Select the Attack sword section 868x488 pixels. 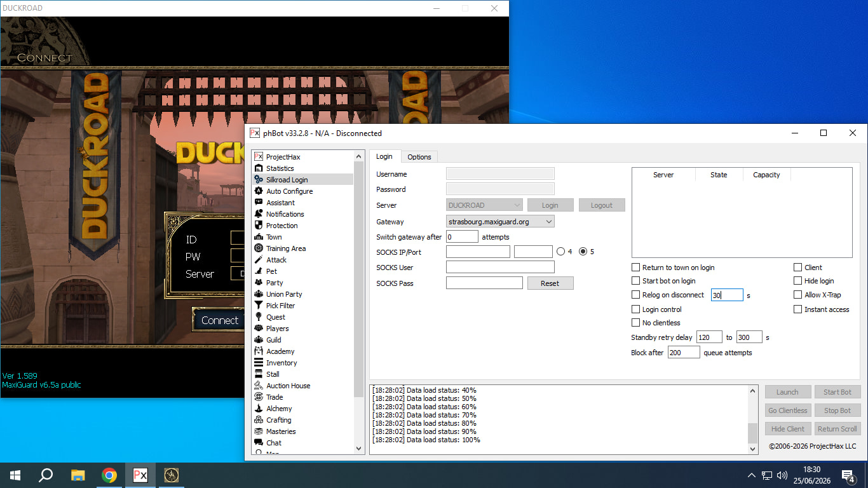pyautogui.click(x=276, y=260)
